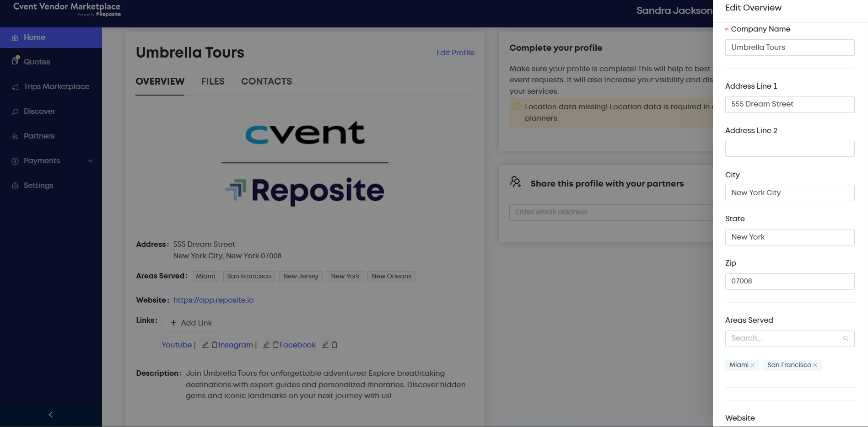
Task: Open Discover in the sidebar menu
Action: (51, 111)
